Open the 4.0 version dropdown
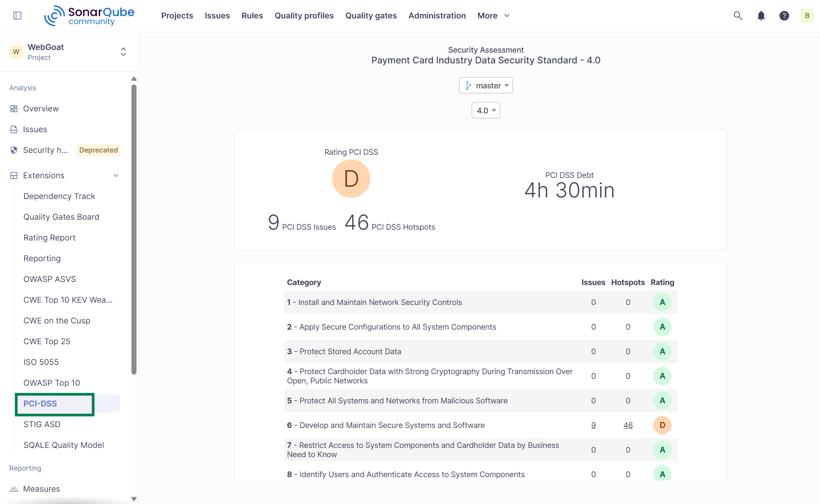 tap(486, 110)
